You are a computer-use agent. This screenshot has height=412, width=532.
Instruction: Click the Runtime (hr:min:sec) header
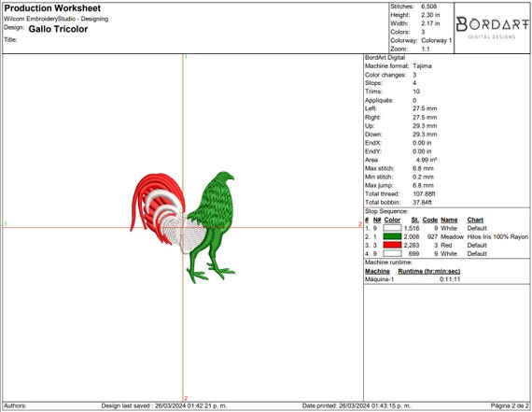coord(428,271)
